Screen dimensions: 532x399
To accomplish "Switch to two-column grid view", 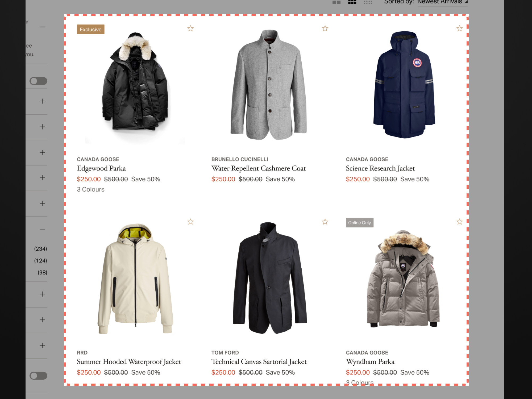I will [x=336, y=2].
